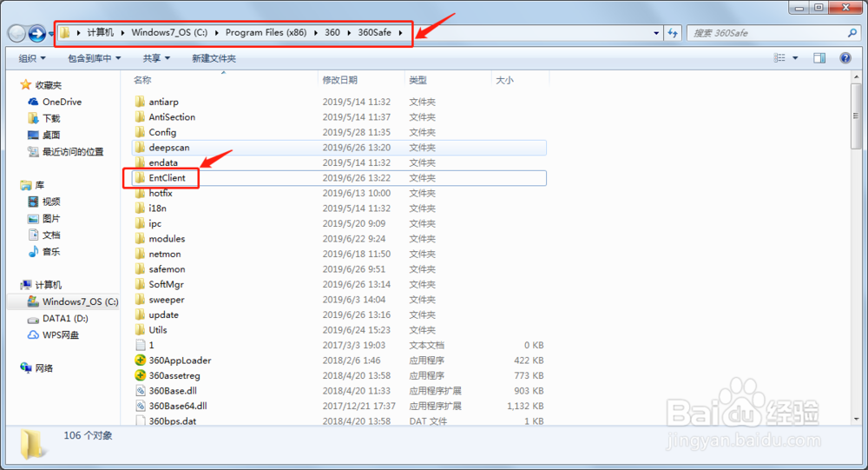The width and height of the screenshot is (868, 470).
Task: Expand the view options dropdown arrow
Action: coord(795,58)
